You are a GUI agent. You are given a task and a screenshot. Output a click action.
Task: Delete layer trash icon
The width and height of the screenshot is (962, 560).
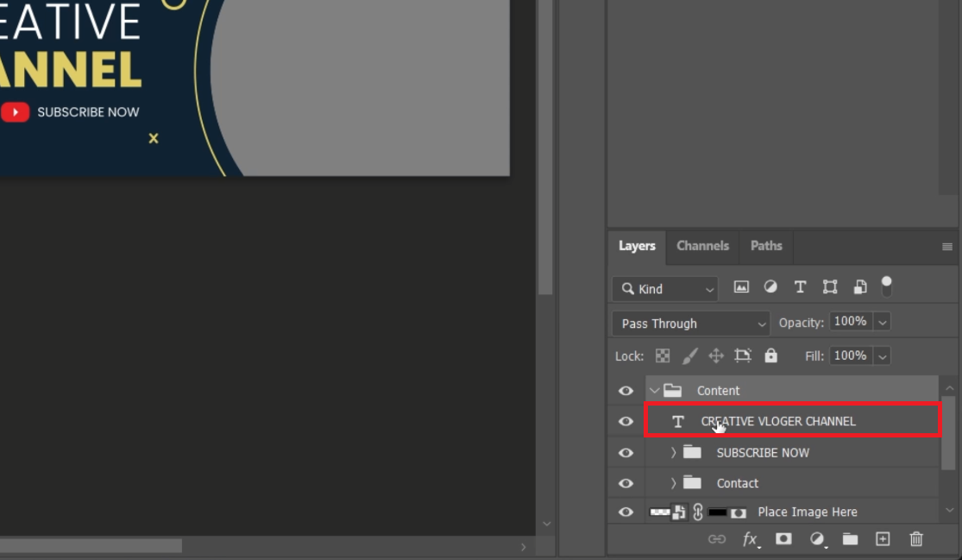(x=916, y=538)
